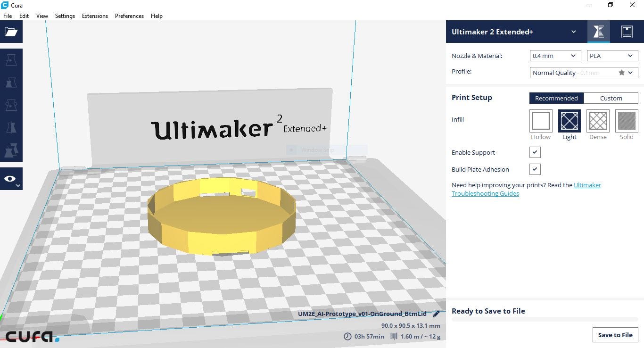This screenshot has height=348, width=644.
Task: Open the Extensions menu
Action: click(x=95, y=16)
